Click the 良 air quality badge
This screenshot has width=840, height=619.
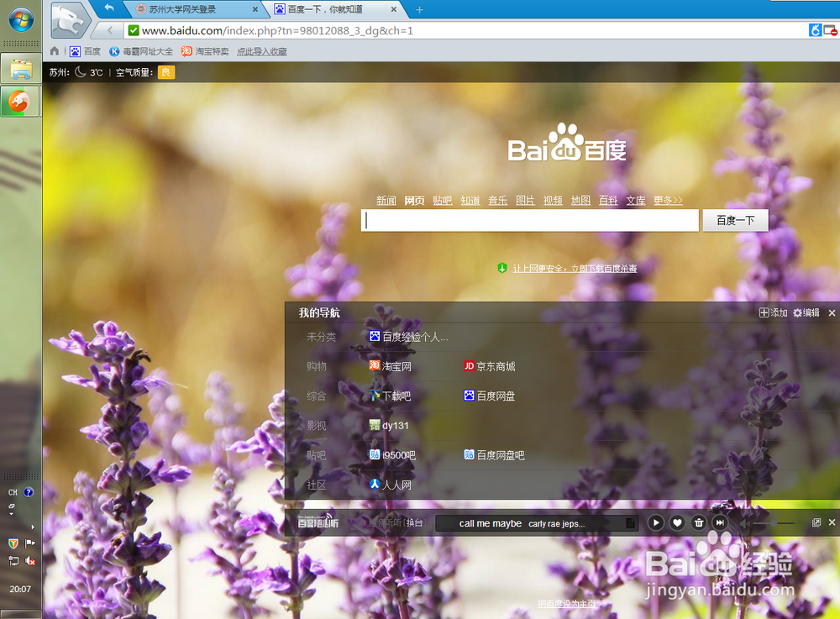[166, 72]
